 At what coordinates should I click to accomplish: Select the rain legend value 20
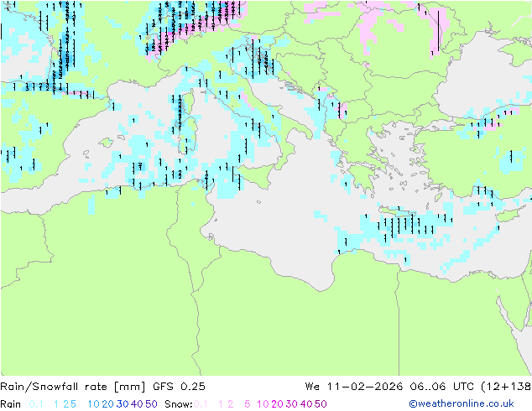108,404
